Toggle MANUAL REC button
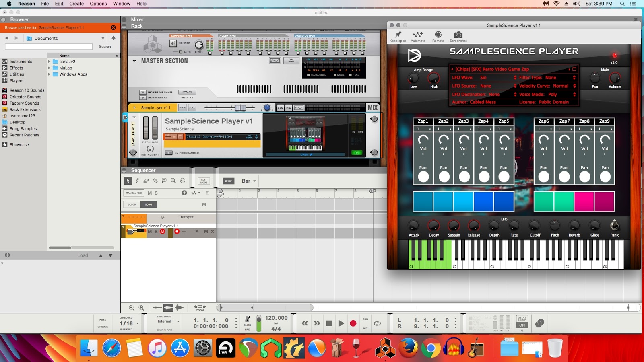The width and height of the screenshot is (644, 362). click(x=134, y=193)
